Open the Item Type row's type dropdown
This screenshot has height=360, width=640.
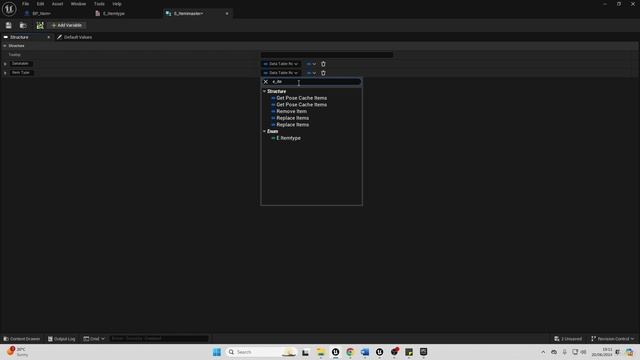coord(281,73)
